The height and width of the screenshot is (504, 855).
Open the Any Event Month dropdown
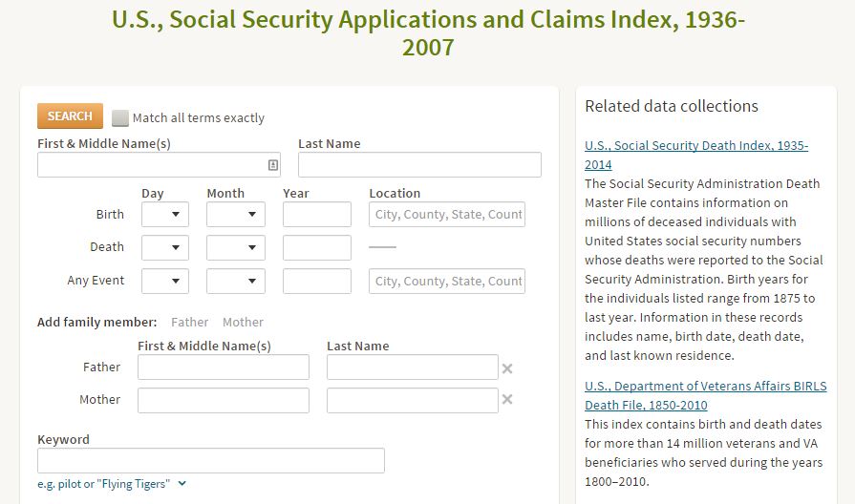coord(236,282)
